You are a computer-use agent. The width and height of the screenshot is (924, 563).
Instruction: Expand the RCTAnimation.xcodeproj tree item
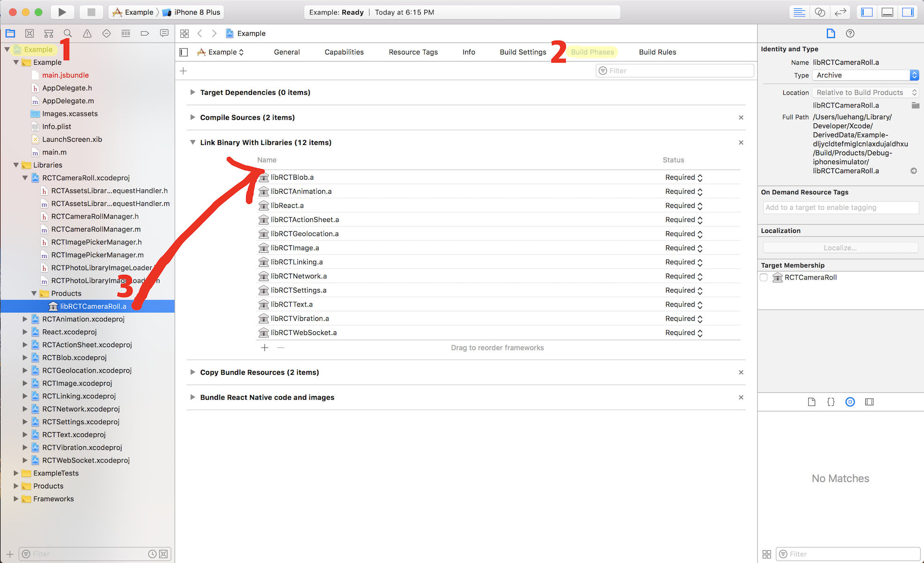click(x=25, y=319)
